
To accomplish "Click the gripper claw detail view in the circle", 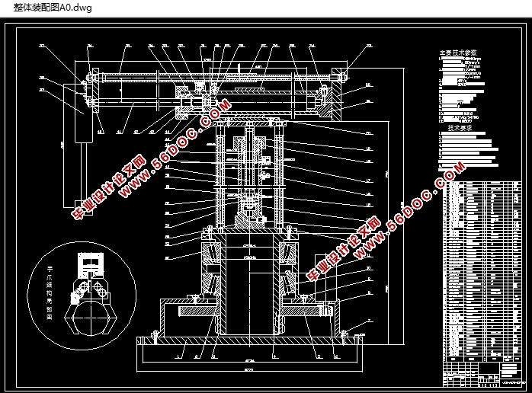I will click(82, 296).
